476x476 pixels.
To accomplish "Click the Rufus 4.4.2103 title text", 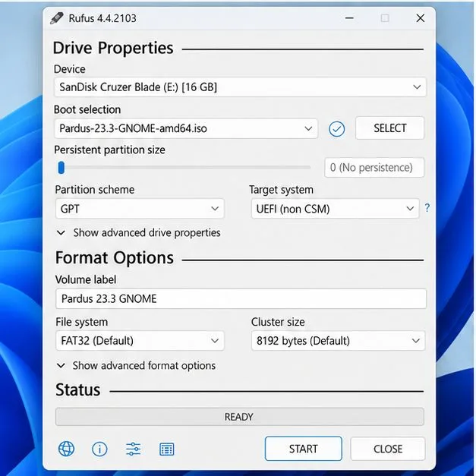I will pos(102,18).
